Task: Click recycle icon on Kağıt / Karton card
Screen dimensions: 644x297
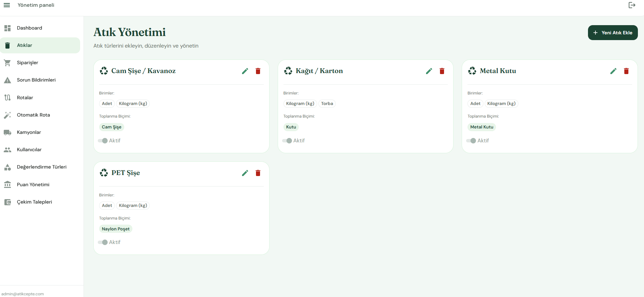Action: (x=288, y=71)
